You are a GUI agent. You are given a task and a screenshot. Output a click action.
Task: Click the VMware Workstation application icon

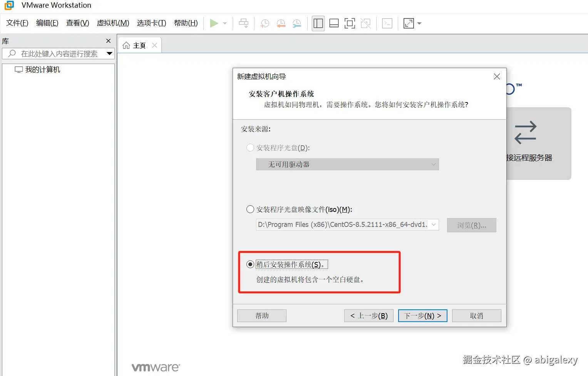pyautogui.click(x=8, y=5)
